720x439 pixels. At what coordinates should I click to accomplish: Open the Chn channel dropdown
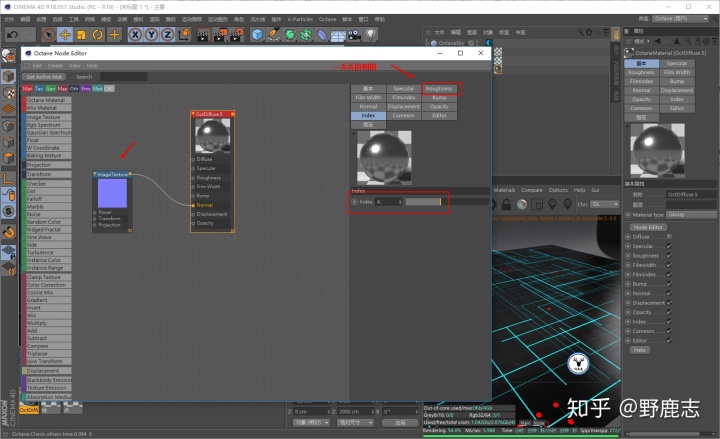click(605, 204)
